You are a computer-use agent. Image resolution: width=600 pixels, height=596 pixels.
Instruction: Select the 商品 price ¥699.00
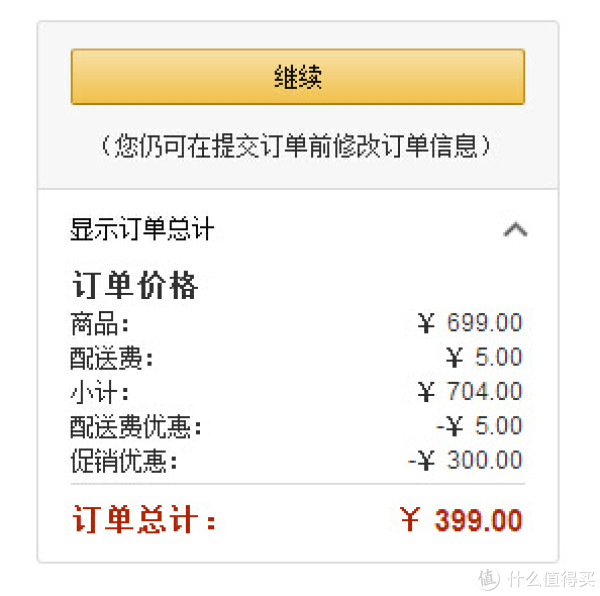coord(470,322)
